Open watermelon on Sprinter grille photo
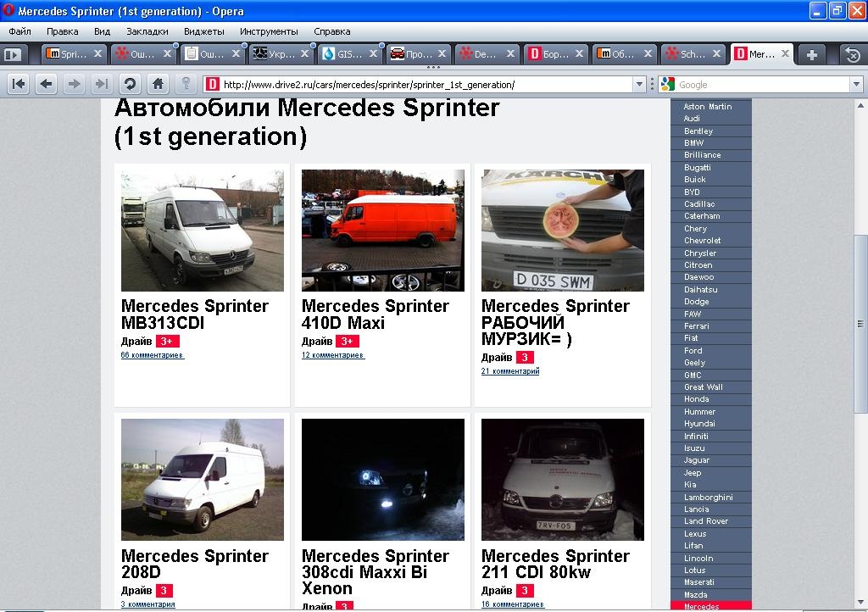868x612 pixels. point(563,231)
